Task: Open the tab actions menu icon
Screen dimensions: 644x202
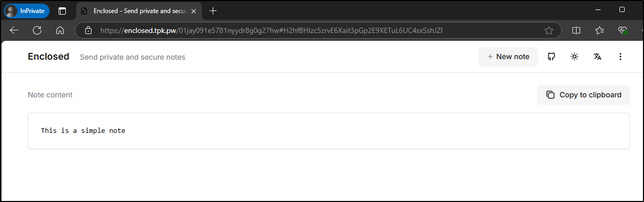Action: (62, 10)
